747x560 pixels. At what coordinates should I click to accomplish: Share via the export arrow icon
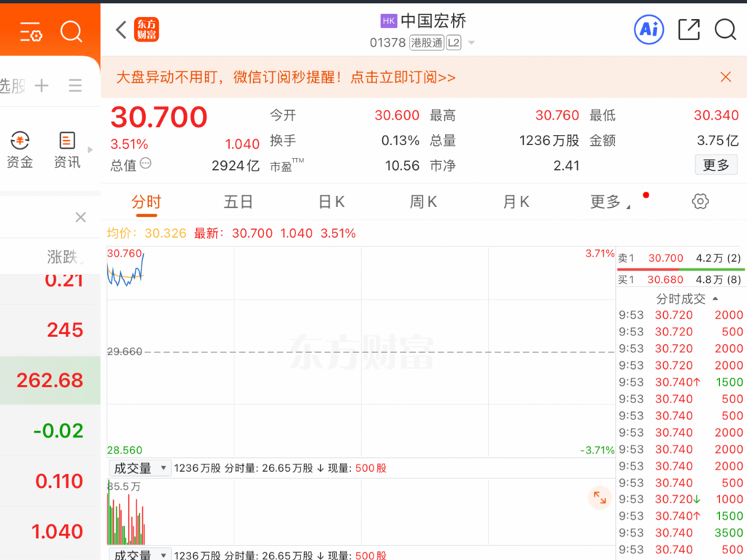689,29
